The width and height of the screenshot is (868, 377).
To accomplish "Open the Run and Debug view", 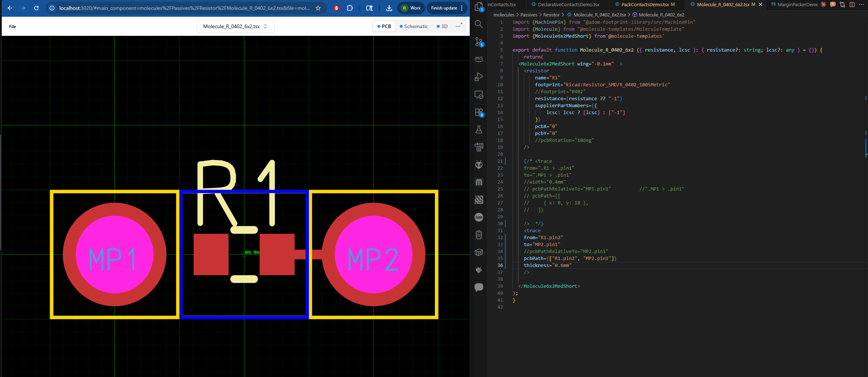I will point(479,77).
